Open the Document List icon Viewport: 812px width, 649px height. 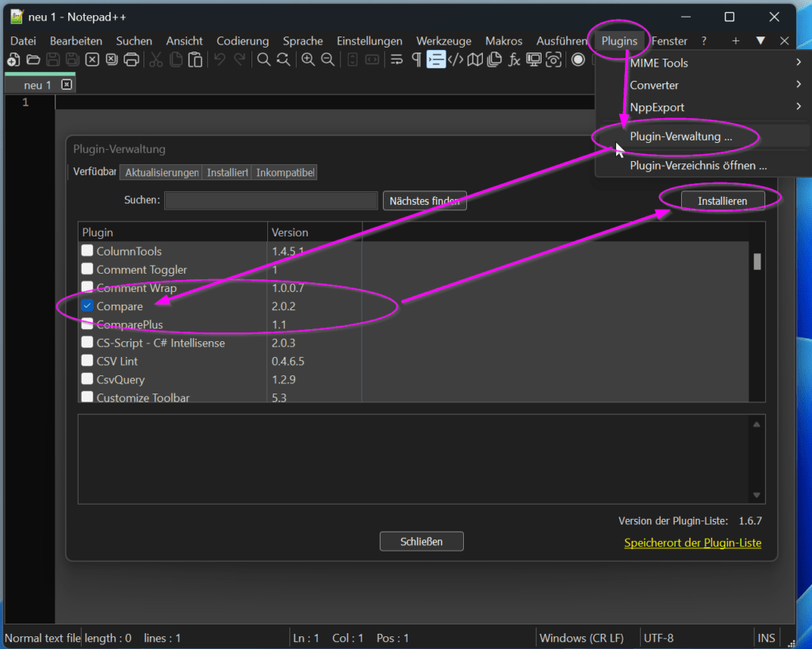pyautogui.click(x=495, y=60)
